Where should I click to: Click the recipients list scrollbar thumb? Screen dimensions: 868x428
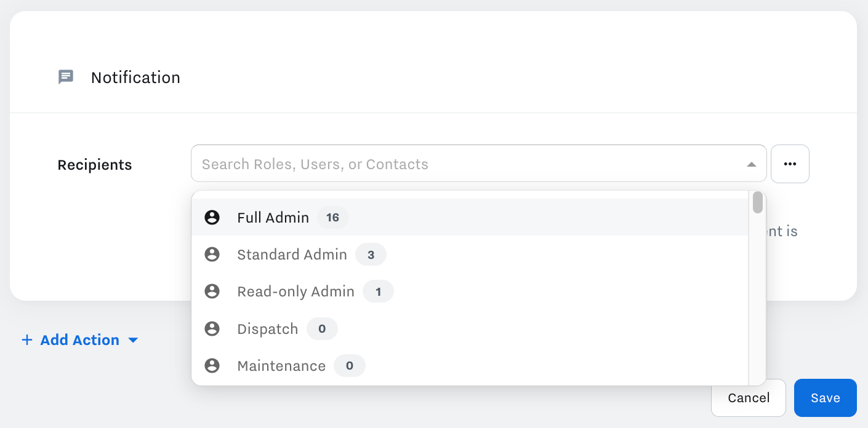coord(758,202)
